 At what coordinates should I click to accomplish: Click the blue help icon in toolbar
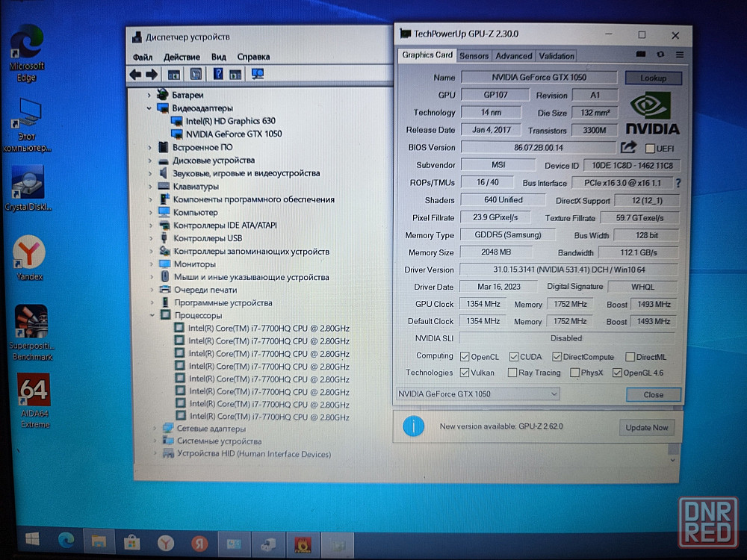pos(217,74)
